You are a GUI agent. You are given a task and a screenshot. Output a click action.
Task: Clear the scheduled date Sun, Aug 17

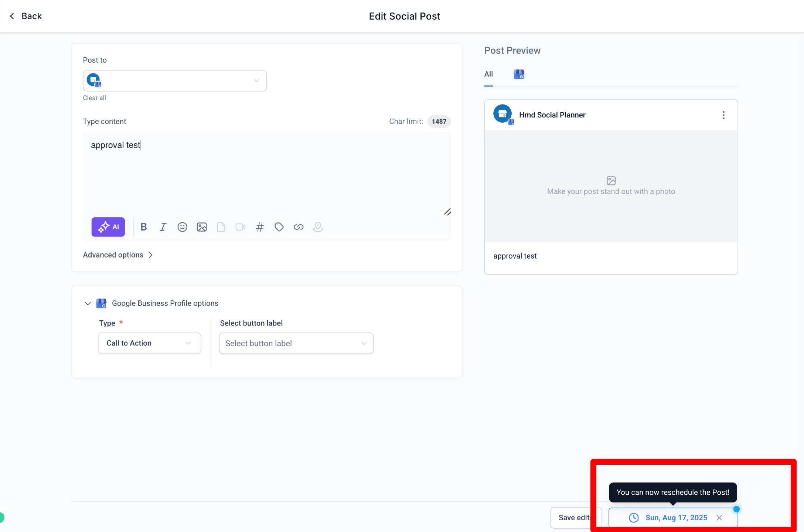click(719, 518)
